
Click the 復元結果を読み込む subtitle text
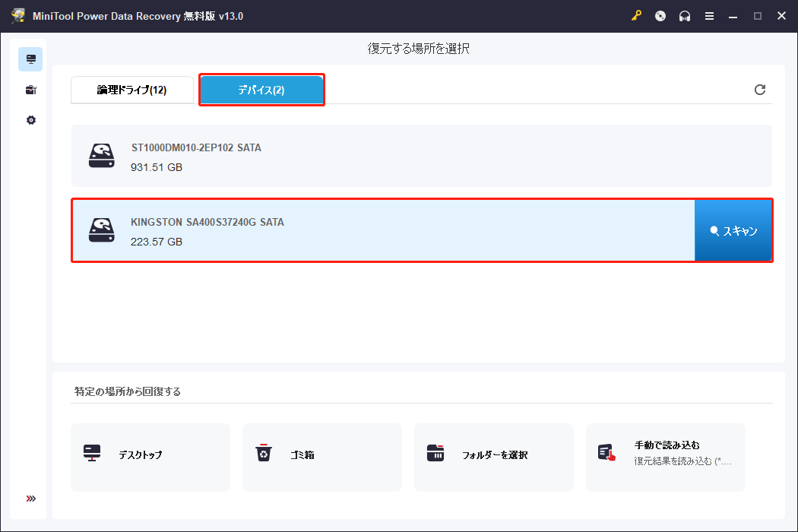tap(683, 461)
